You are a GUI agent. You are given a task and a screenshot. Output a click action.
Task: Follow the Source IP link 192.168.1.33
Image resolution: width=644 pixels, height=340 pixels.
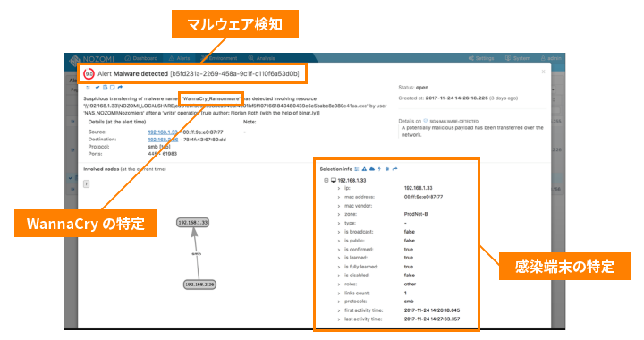[x=163, y=132]
